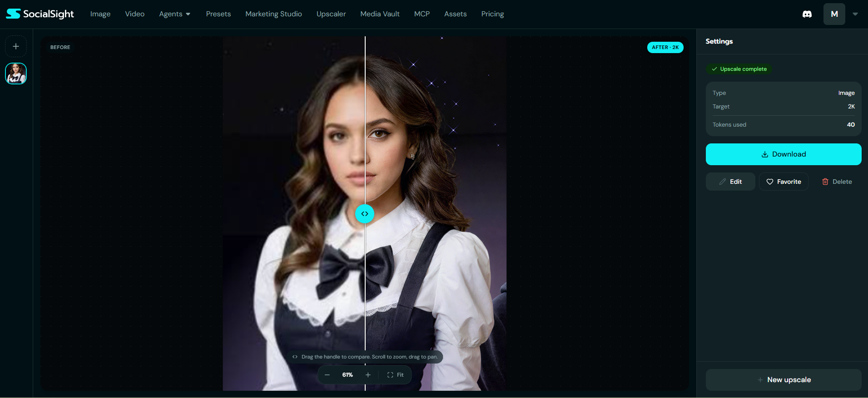Add new item with sidebar plus button
This screenshot has width=868, height=398.
coord(16,46)
